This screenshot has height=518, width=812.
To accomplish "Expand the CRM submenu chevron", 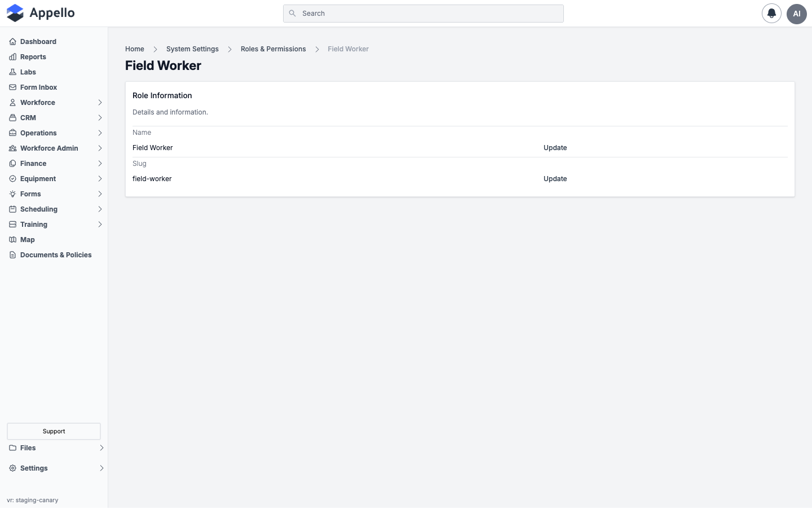I will pos(100,118).
